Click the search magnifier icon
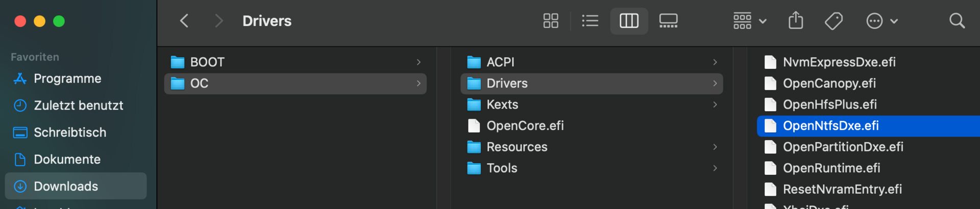980x209 pixels. click(957, 21)
